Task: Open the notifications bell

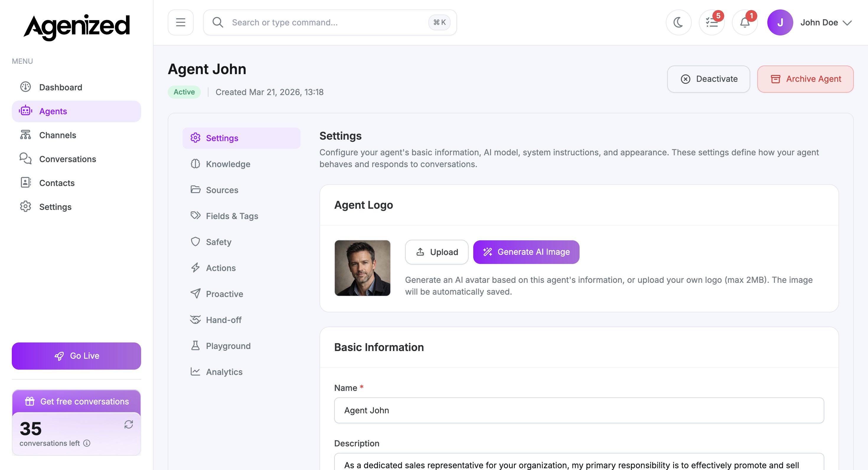Action: click(745, 22)
